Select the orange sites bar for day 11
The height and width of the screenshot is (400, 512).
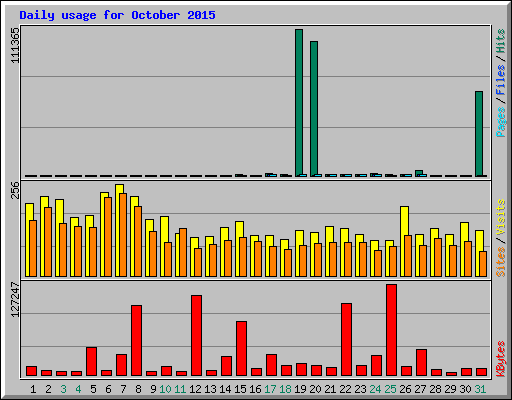coord(183,252)
